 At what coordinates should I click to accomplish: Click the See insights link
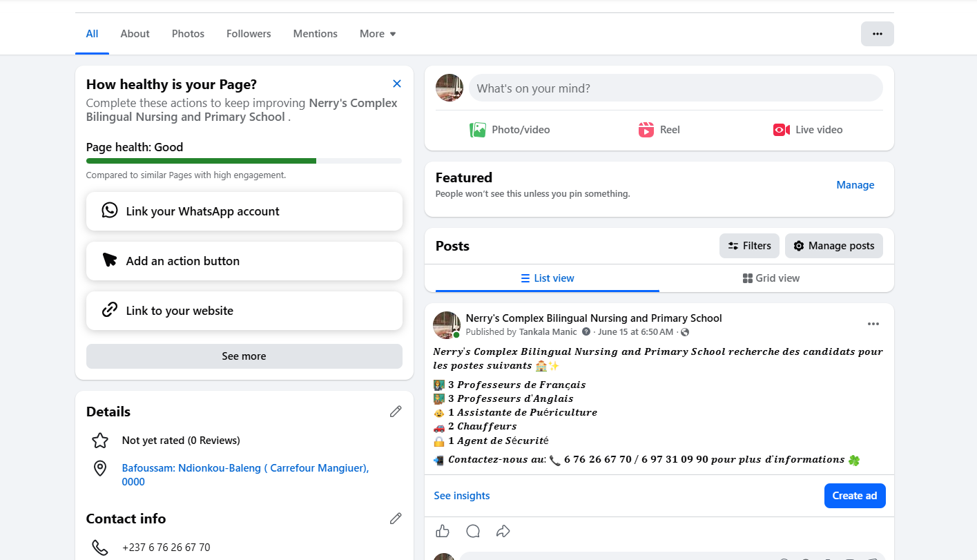(462, 496)
